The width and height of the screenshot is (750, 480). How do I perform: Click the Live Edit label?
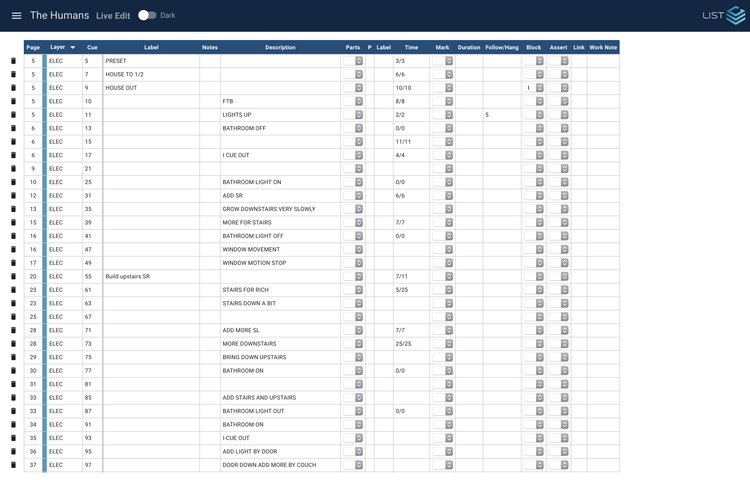tap(113, 16)
